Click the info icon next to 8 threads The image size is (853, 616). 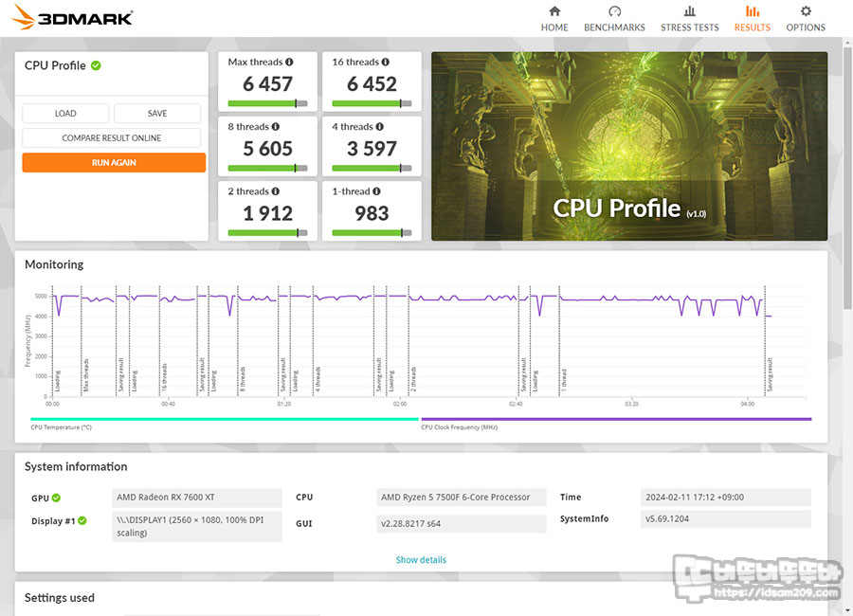coord(275,127)
